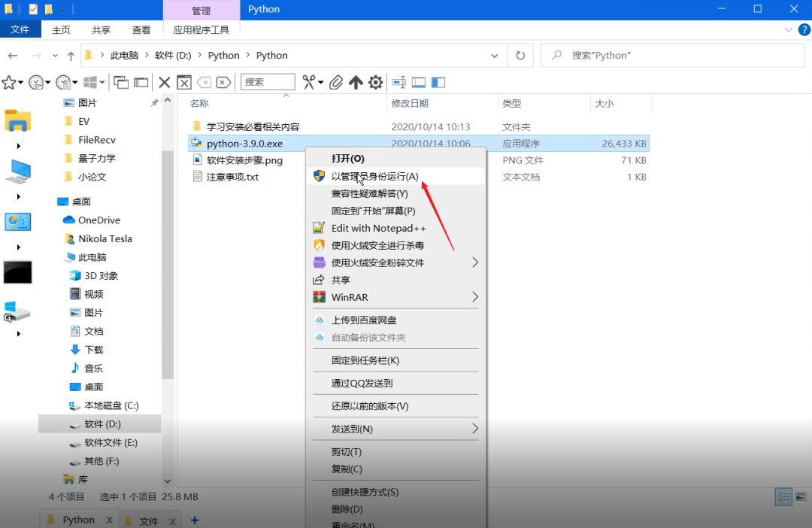Click the black up-arrow icon in toolbar

pyautogui.click(x=356, y=82)
